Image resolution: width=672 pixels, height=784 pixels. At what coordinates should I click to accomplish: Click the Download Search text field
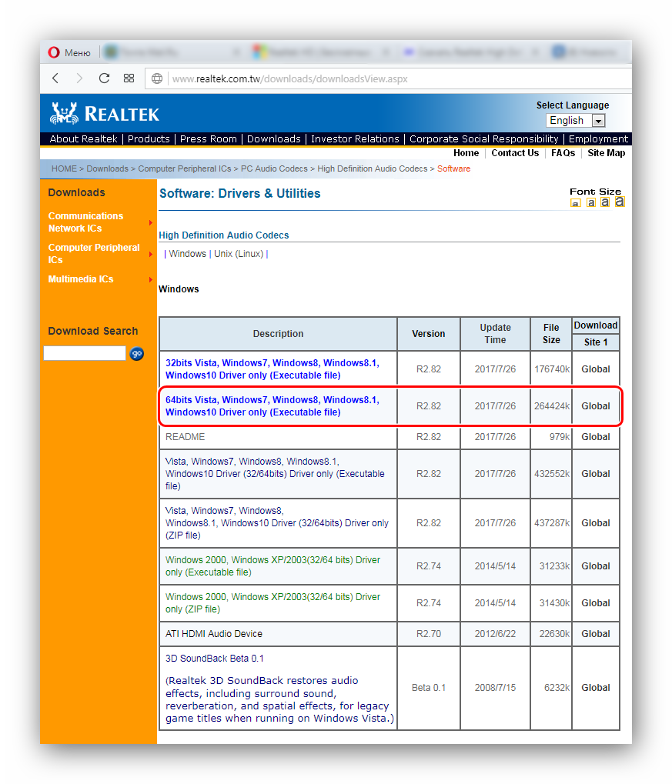[x=85, y=353]
